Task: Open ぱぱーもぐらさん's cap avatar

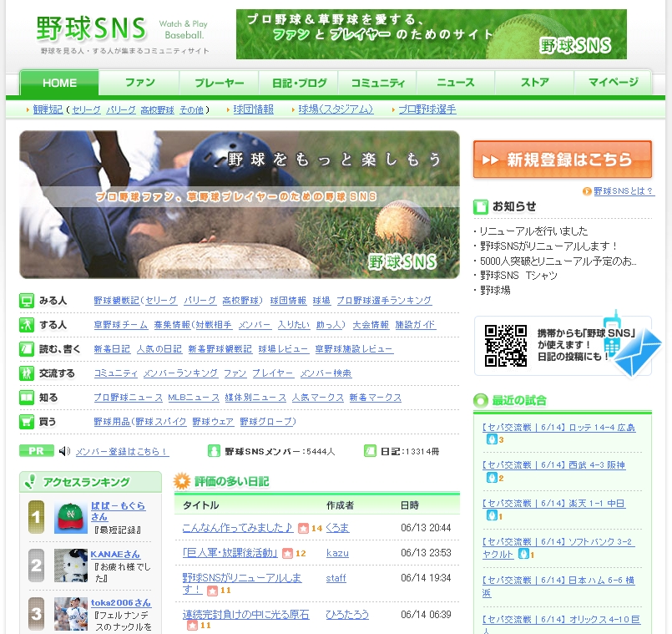Action: tap(71, 518)
